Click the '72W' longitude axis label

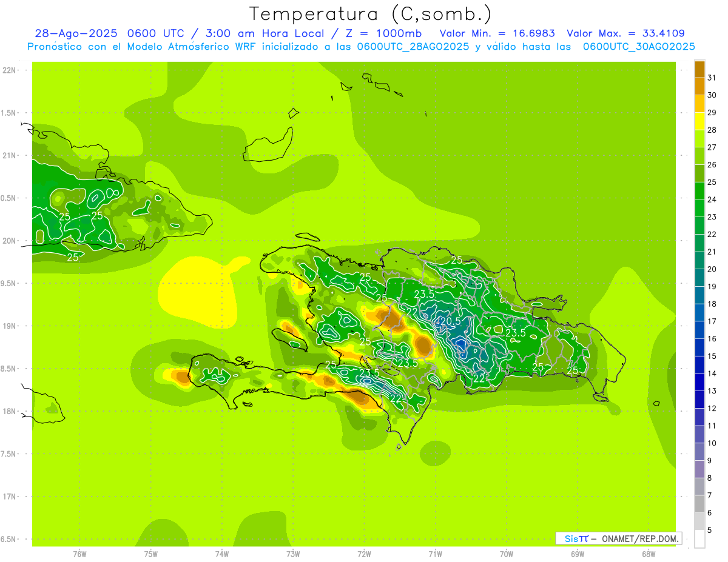364,554
